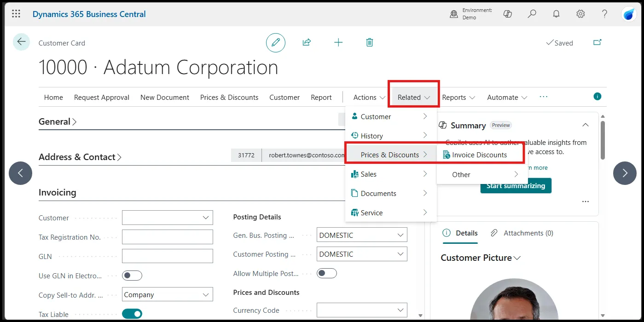The image size is (644, 322).
Task: Click the Invoicing section heading
Action: [58, 193]
